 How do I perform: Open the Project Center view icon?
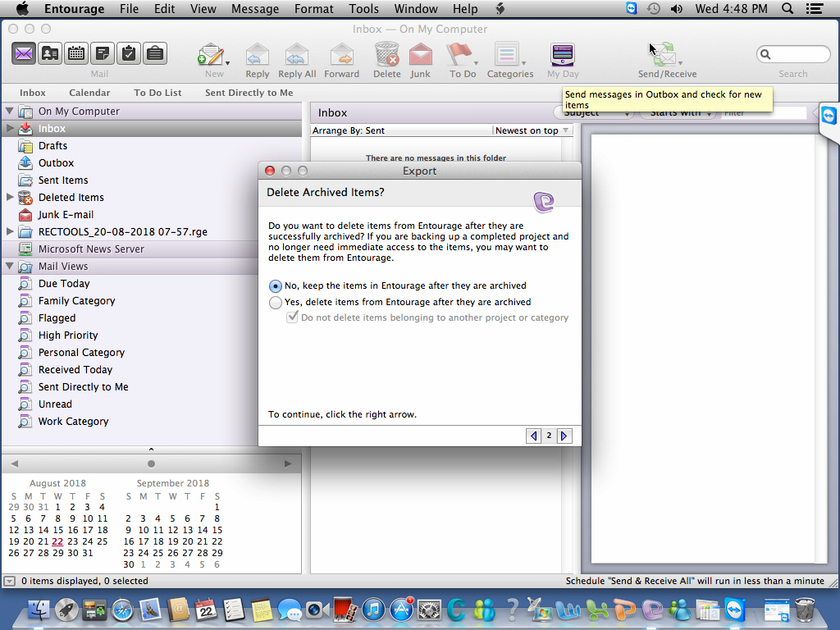[155, 53]
